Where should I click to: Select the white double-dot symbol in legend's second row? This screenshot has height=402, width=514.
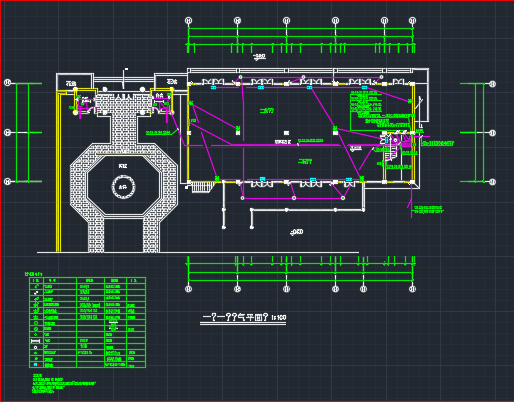(36, 292)
